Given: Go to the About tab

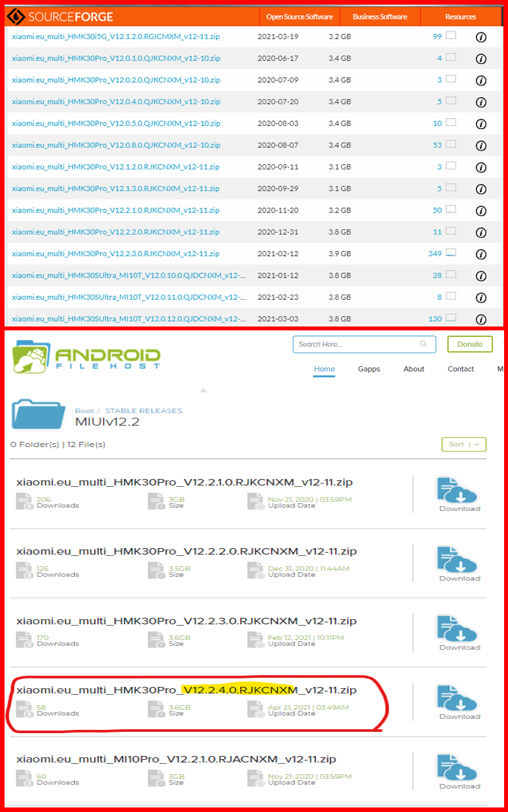Looking at the screenshot, I should 414,369.
